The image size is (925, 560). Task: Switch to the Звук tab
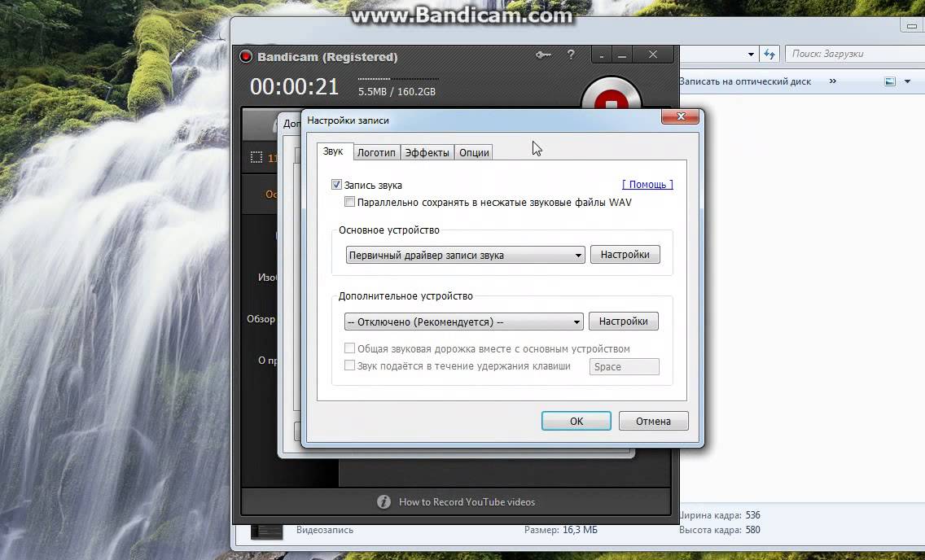(333, 151)
